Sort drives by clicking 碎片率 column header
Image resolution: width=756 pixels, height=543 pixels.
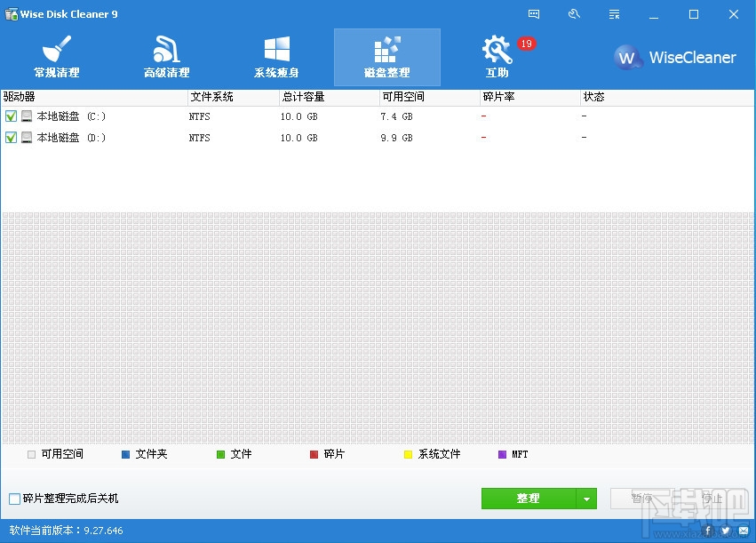click(x=497, y=97)
